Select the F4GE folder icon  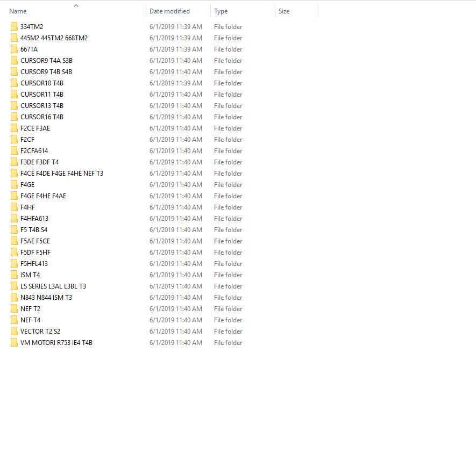pos(14,185)
